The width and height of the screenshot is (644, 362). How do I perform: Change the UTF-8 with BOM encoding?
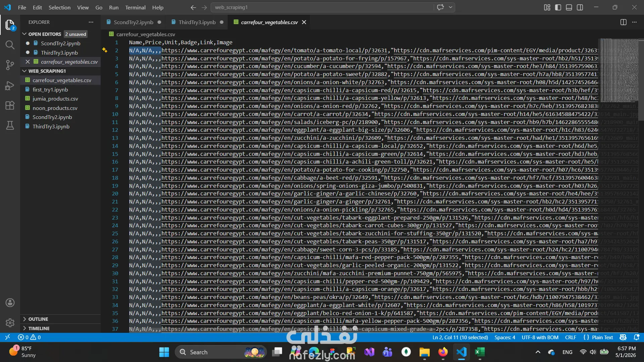[540, 337]
